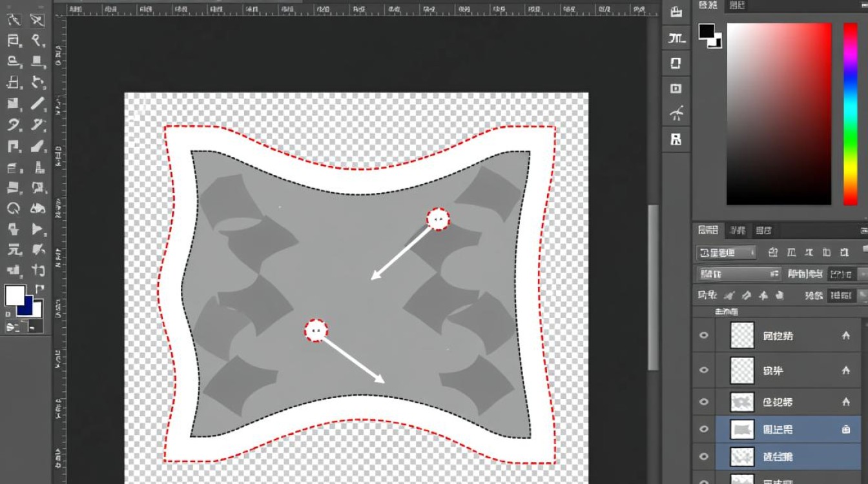The image size is (868, 484).
Task: Click the canvas vertical scrollbar thumb
Action: [654, 288]
